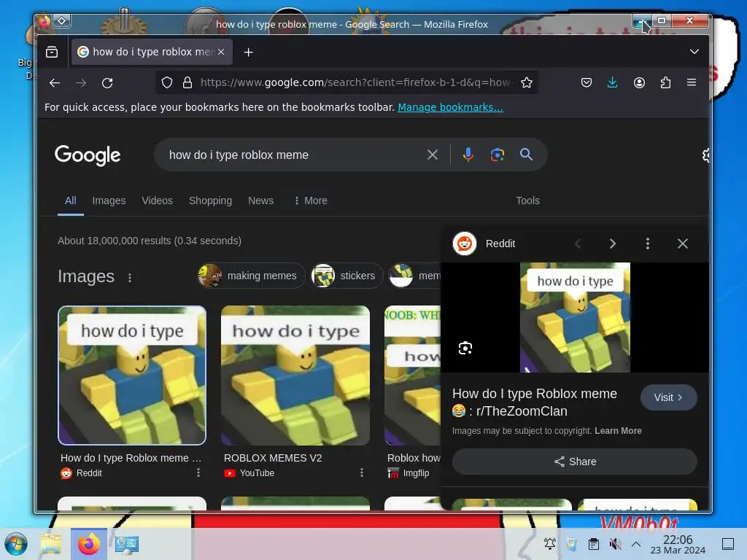Open the extensions puzzle icon
The width and height of the screenshot is (747, 560).
point(665,83)
